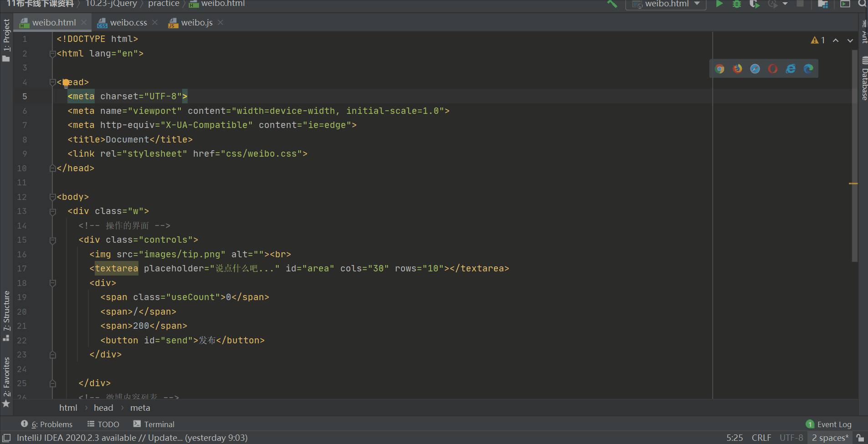The image size is (868, 444).
Task: Click line number 9 in the gutter
Action: click(x=25, y=154)
